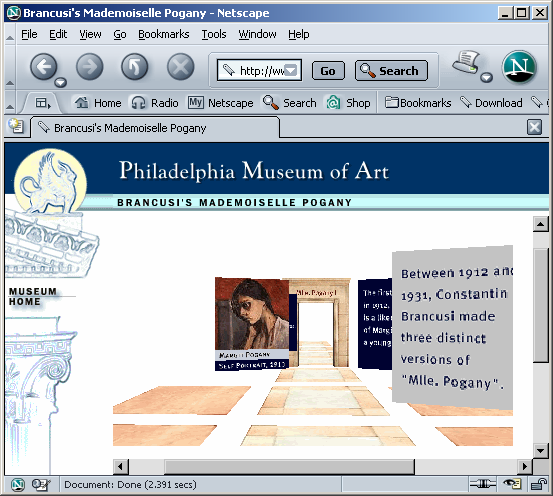The height and width of the screenshot is (496, 553).
Task: Open the Window menu
Action: (257, 34)
